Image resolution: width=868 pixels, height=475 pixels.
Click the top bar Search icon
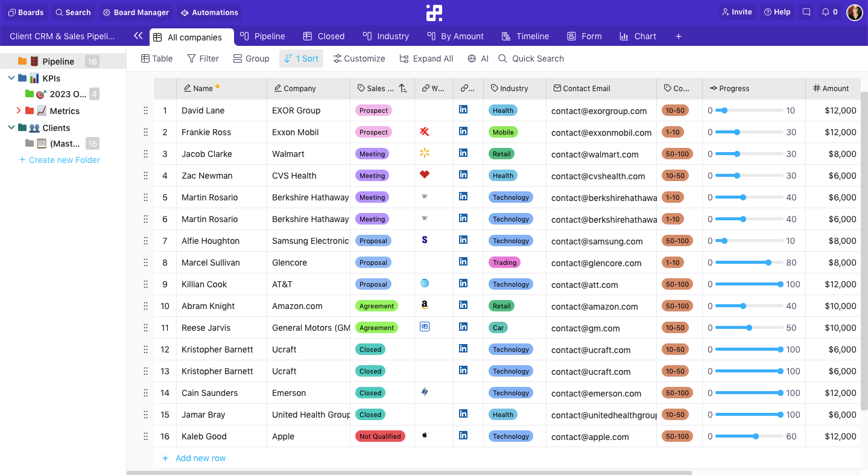tap(73, 12)
